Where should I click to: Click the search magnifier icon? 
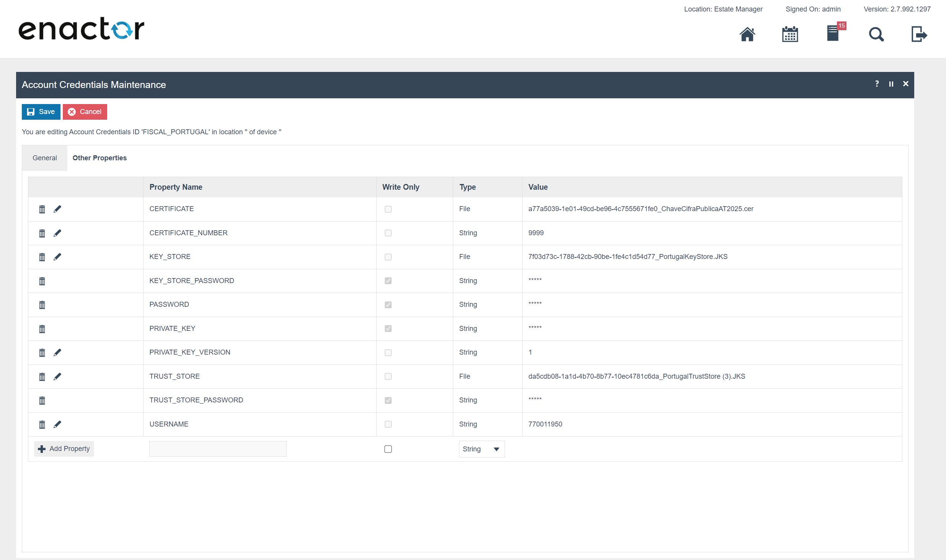point(876,34)
